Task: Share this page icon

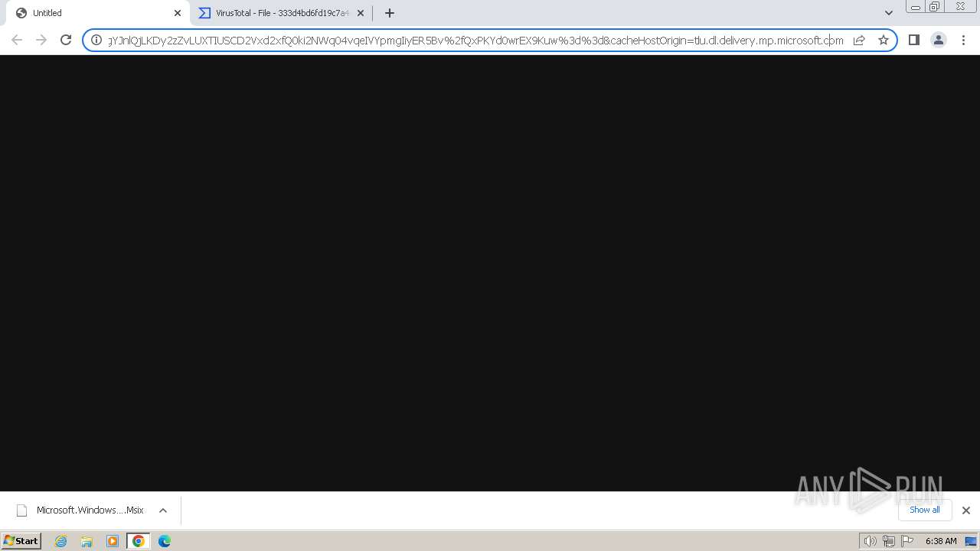Action: tap(859, 40)
